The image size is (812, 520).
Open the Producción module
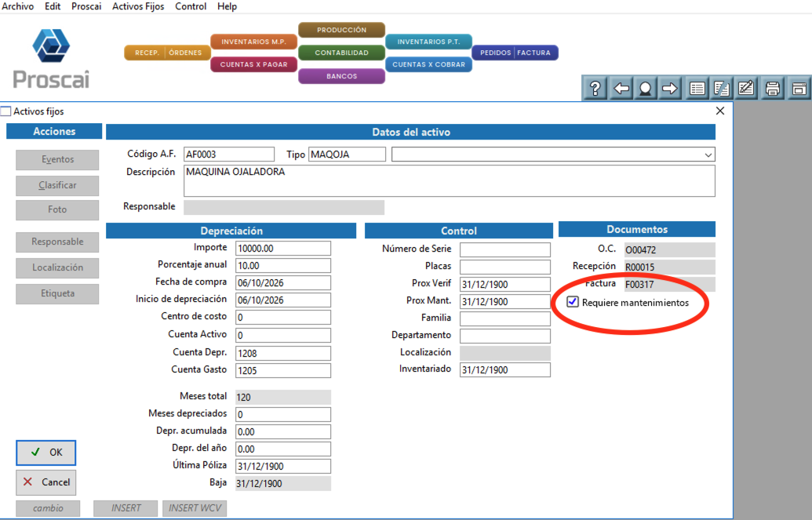click(x=342, y=30)
